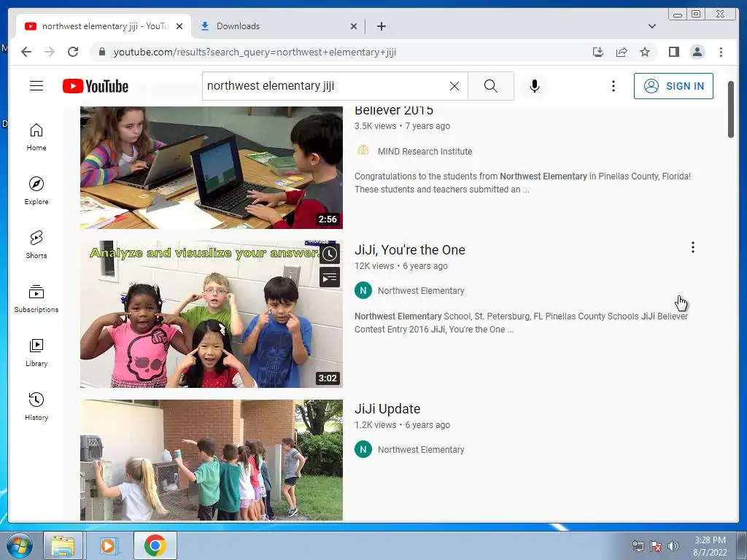Screen dimensions: 747x560
Task: Open the JiJi Update video thumbnail
Action: pos(211,460)
